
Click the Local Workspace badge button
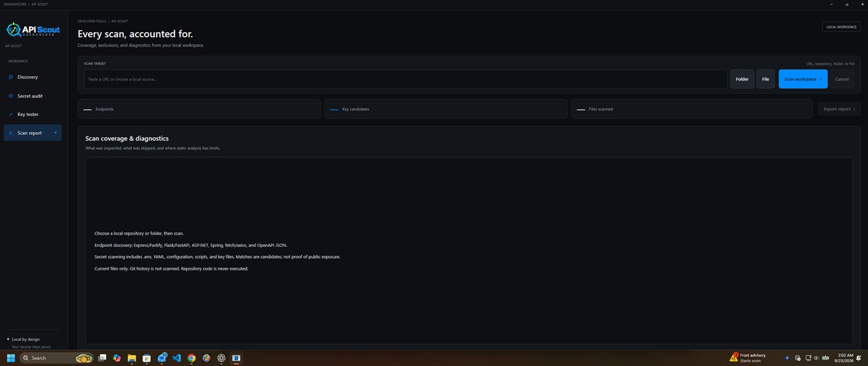[841, 27]
